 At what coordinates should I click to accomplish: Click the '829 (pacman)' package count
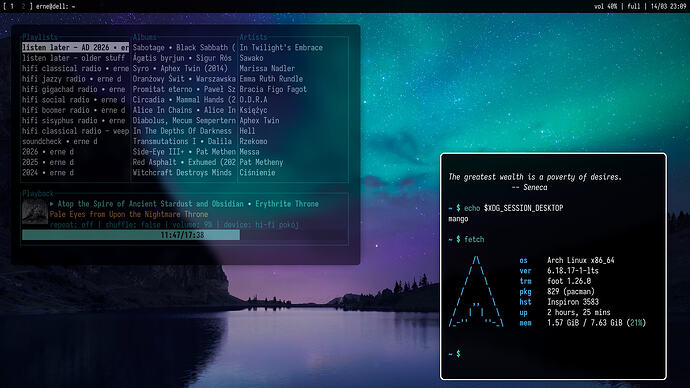[x=571, y=292]
